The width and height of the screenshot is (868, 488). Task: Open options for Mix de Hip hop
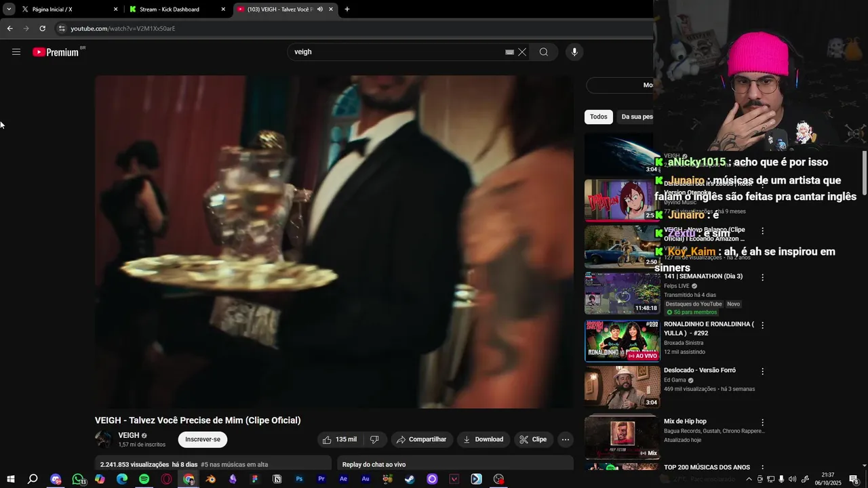763,422
